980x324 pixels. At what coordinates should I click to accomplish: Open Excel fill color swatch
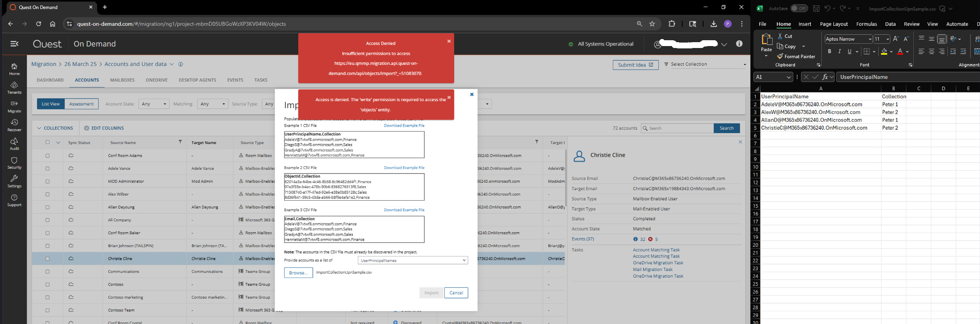[x=884, y=52]
